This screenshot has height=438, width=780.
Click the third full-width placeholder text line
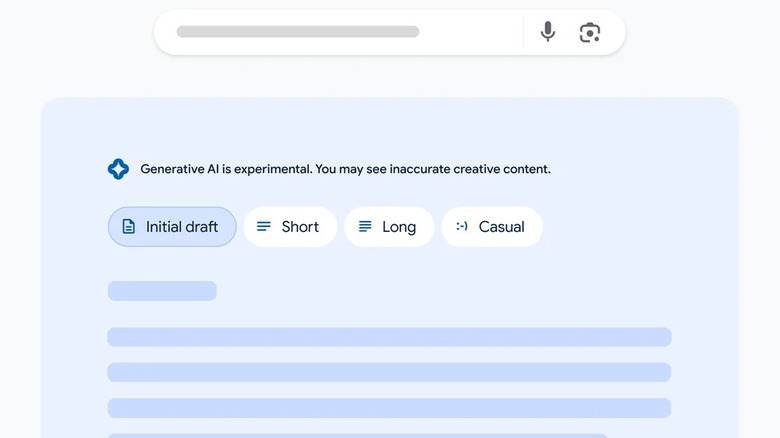pos(389,407)
